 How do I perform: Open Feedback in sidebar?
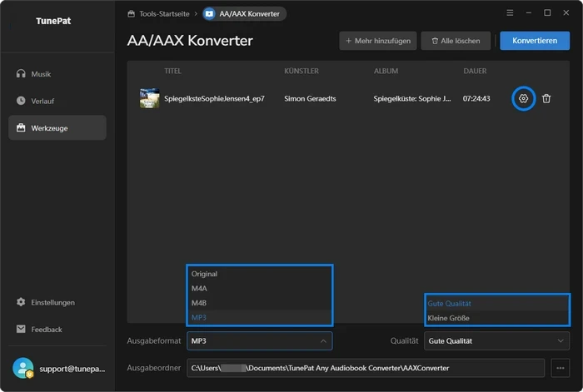(x=57, y=330)
